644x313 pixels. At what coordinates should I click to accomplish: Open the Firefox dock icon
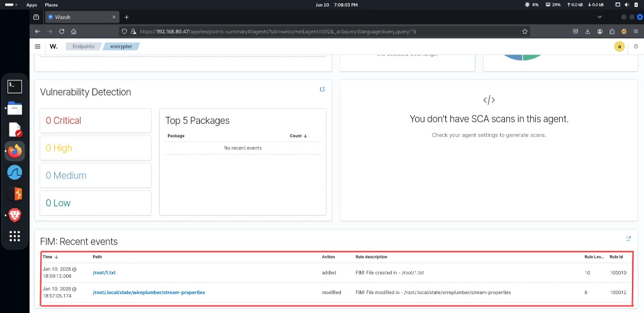[x=15, y=151]
